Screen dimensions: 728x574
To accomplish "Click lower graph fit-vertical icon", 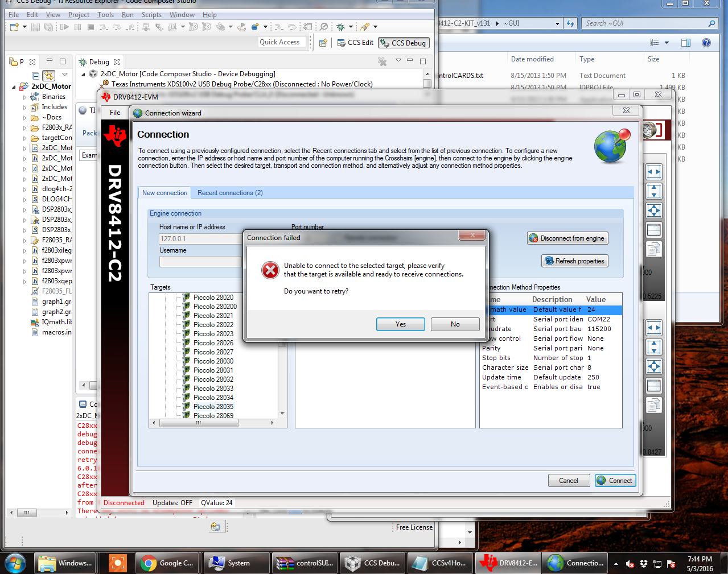I will [x=654, y=347].
